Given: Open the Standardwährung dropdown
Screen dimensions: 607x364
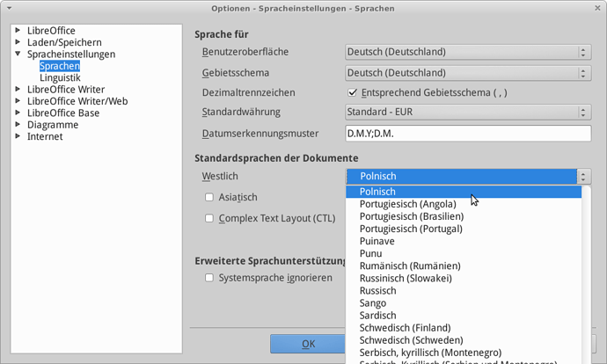Looking at the screenshot, I should coord(468,112).
